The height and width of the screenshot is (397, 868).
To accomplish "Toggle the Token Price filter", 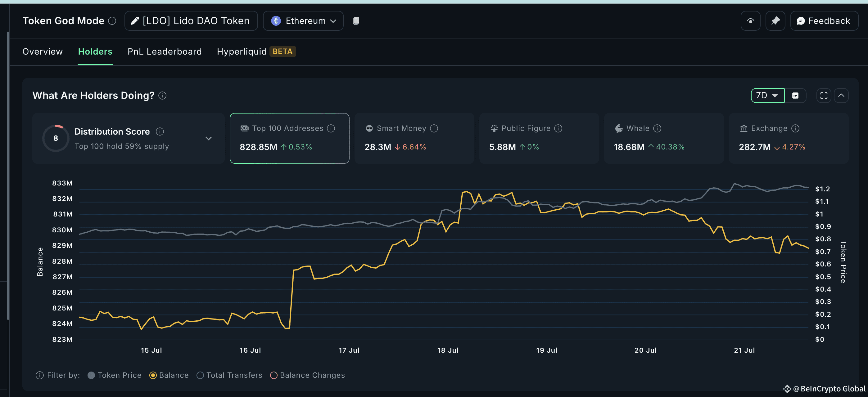I will point(115,376).
